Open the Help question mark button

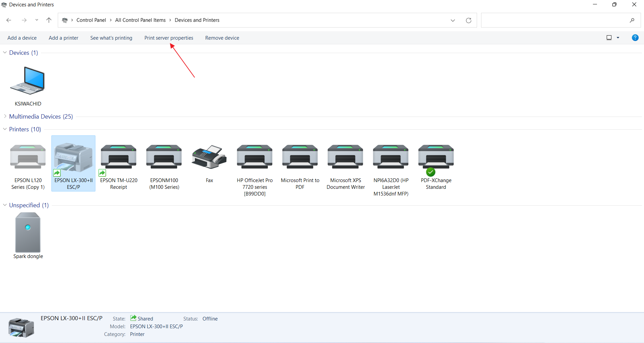pyautogui.click(x=635, y=38)
